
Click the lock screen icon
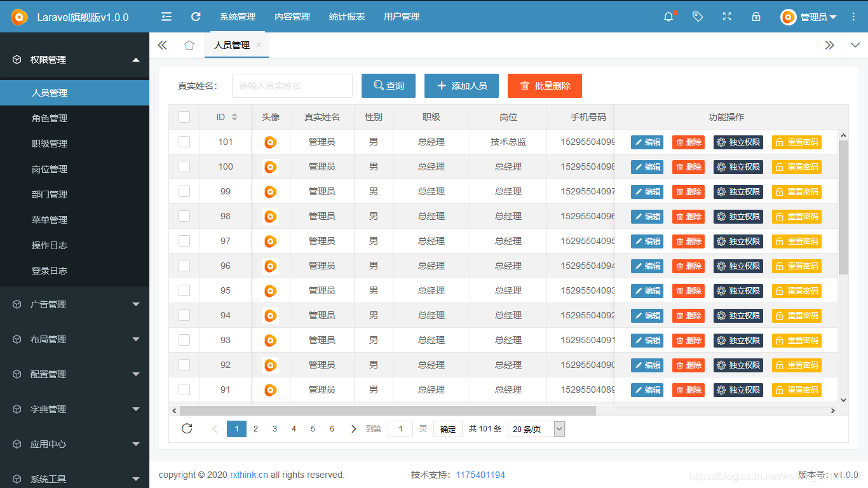coord(756,17)
